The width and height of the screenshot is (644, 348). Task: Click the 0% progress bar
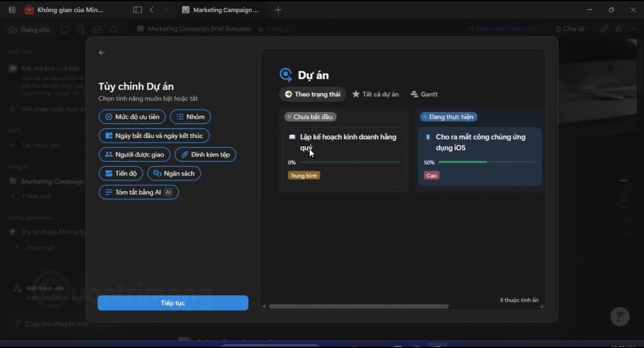pos(350,162)
